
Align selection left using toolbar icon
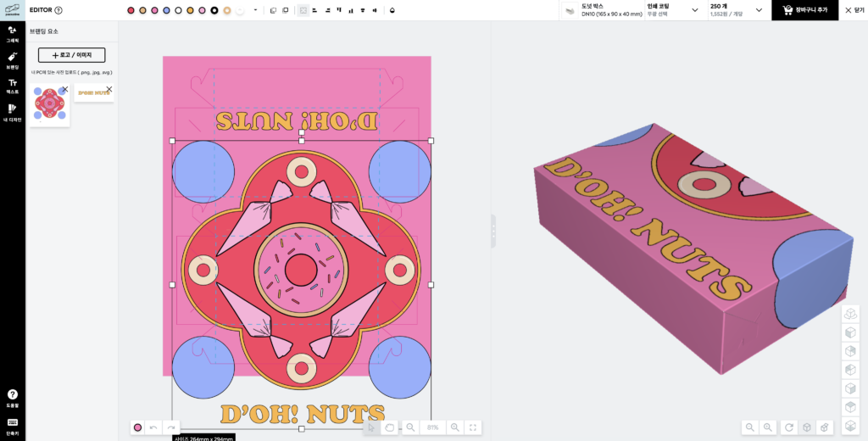[x=315, y=10]
